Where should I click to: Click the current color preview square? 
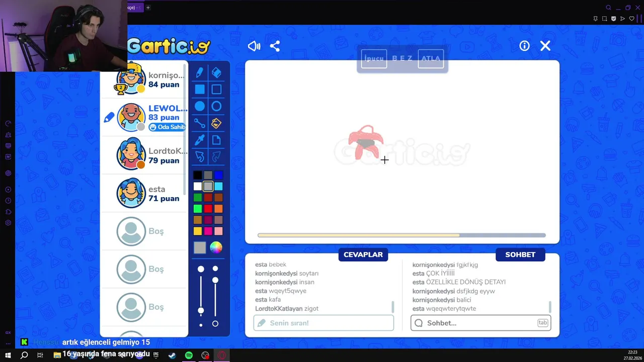[x=200, y=247]
